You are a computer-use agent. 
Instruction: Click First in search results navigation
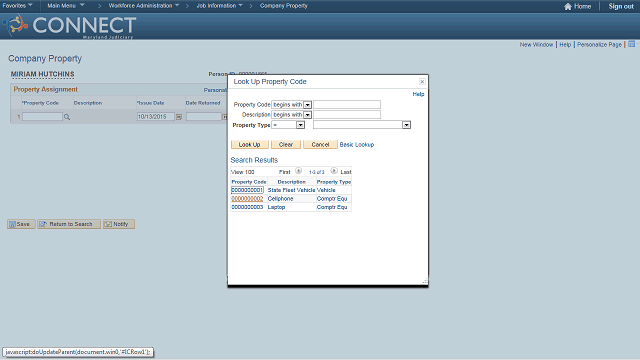pos(284,172)
